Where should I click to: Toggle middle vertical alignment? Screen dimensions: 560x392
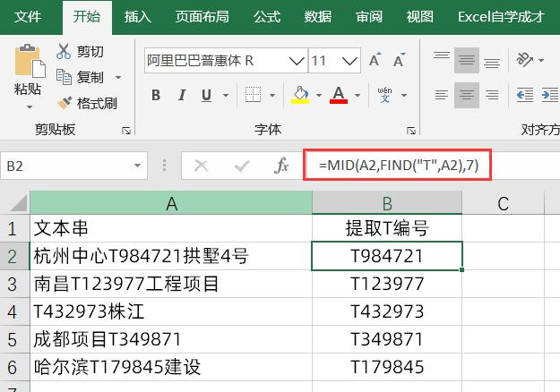click(x=467, y=60)
